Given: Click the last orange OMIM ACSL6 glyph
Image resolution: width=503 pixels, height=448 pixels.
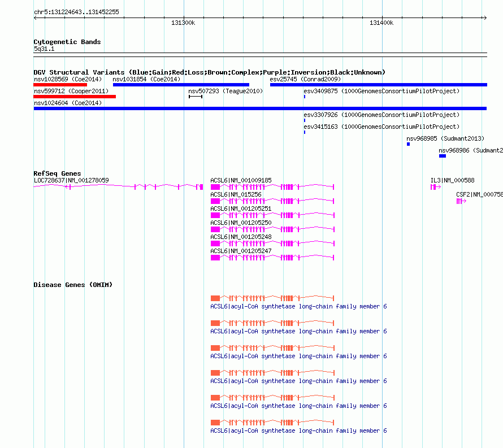Looking at the screenshot, I should point(272,423).
